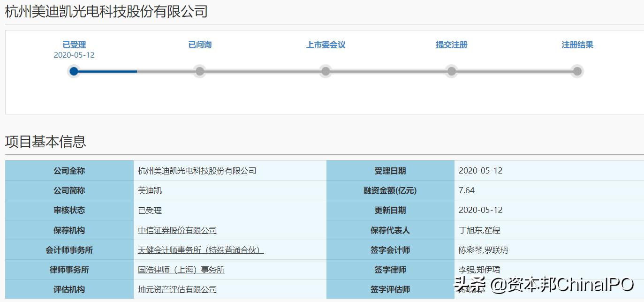
Task: Open the 国浩律师（上海）事务所 law firm link
Action: click(x=181, y=270)
